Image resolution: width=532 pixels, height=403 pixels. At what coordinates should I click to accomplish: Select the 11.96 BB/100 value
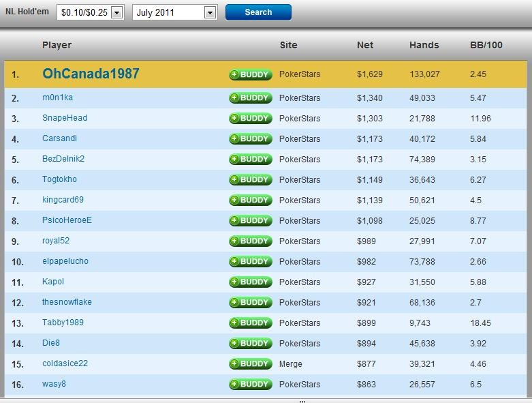480,119
